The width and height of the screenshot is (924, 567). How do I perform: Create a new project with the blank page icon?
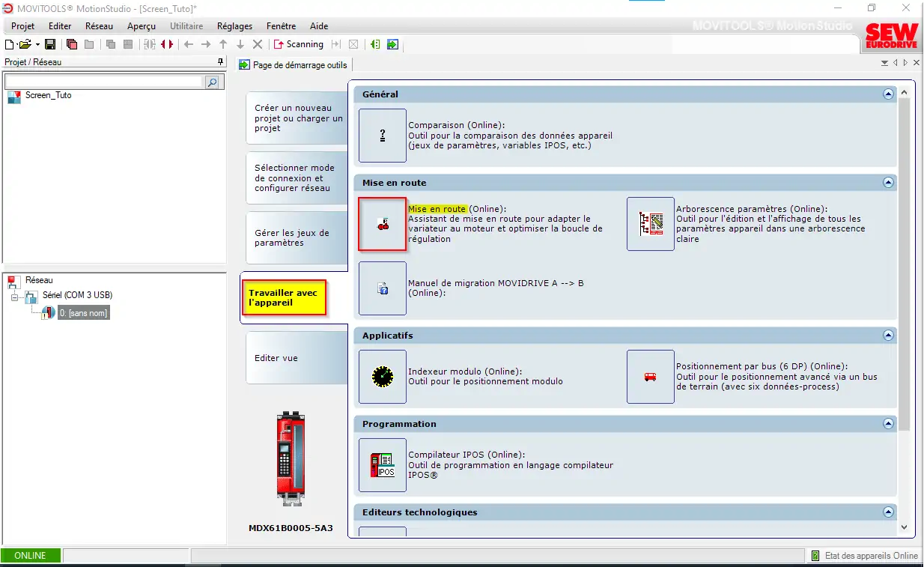(10, 45)
